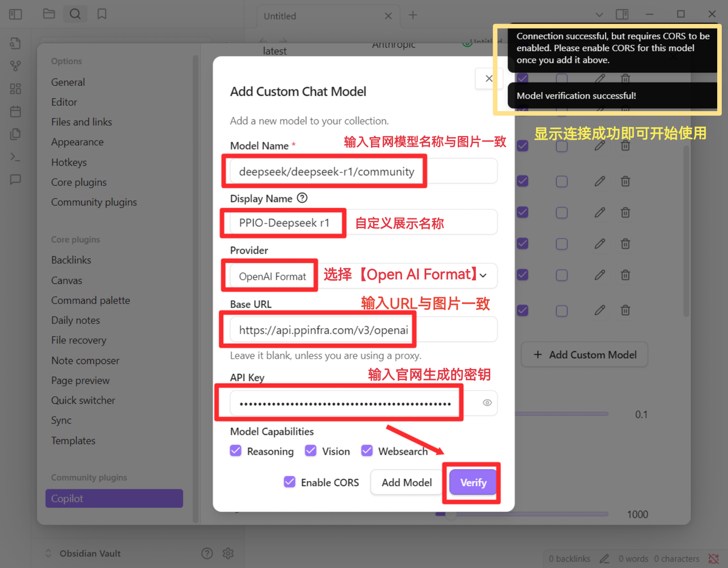Click Add Custom Model button in settings
The image size is (728, 568).
pyautogui.click(x=585, y=355)
